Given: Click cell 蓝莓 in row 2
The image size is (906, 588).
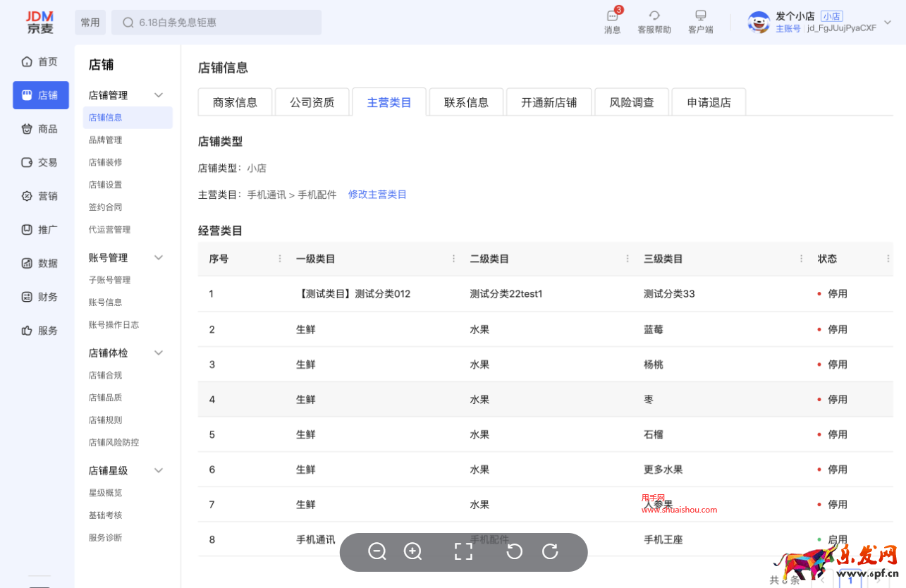Looking at the screenshot, I should coord(654,329).
